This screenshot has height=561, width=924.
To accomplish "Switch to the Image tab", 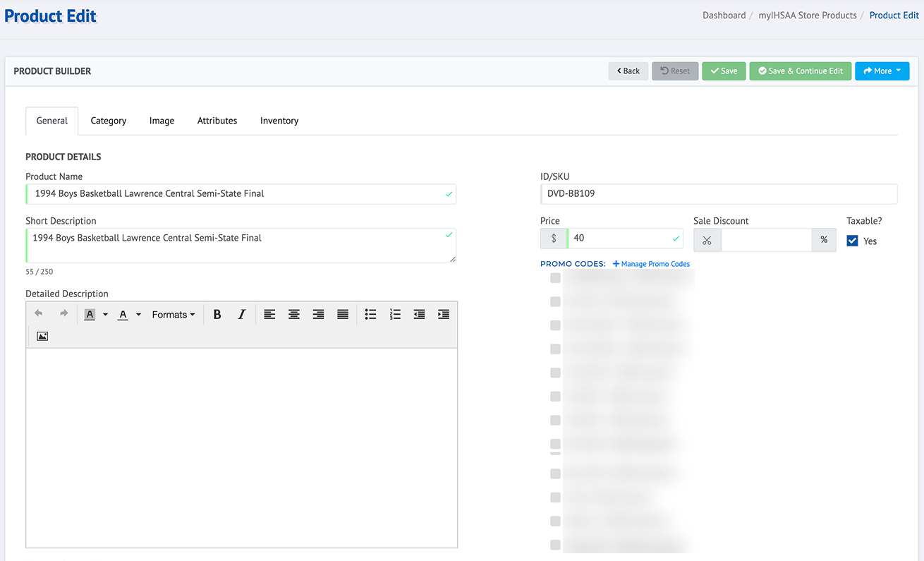I will pyautogui.click(x=162, y=121).
